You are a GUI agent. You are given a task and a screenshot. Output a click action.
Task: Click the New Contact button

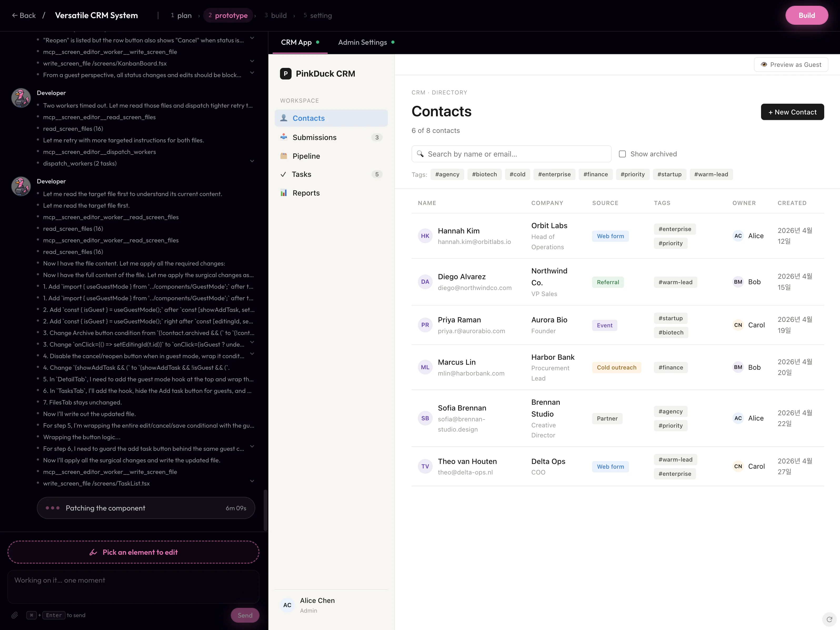point(792,112)
